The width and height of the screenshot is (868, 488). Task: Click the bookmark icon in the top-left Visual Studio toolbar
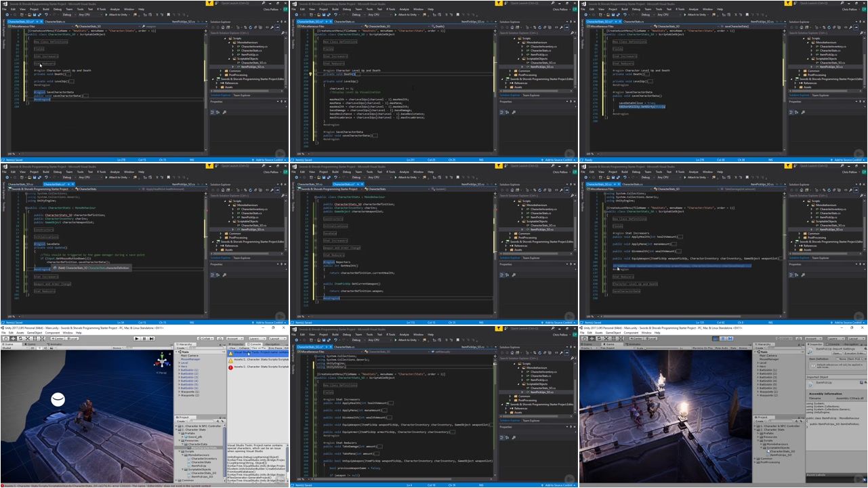pos(168,15)
